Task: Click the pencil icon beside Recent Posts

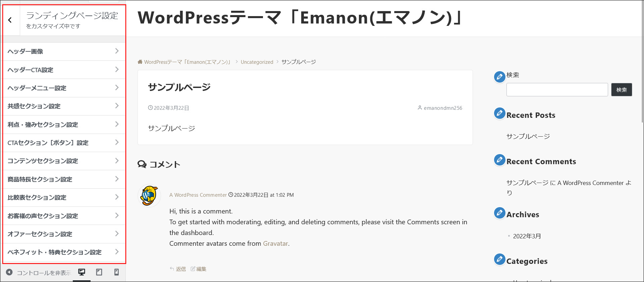Action: [x=499, y=113]
